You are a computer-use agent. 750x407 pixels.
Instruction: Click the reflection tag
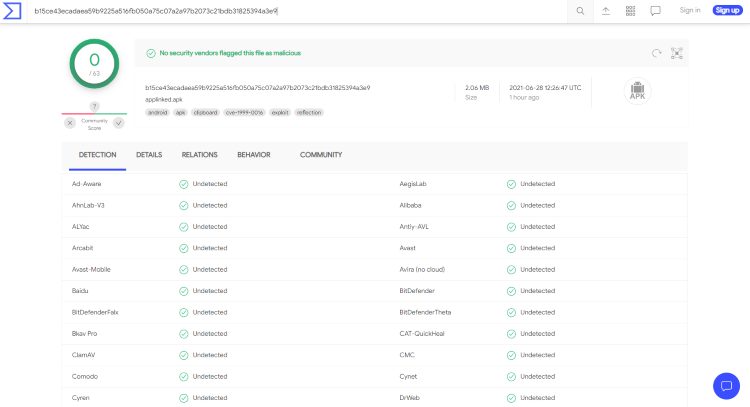tap(309, 112)
